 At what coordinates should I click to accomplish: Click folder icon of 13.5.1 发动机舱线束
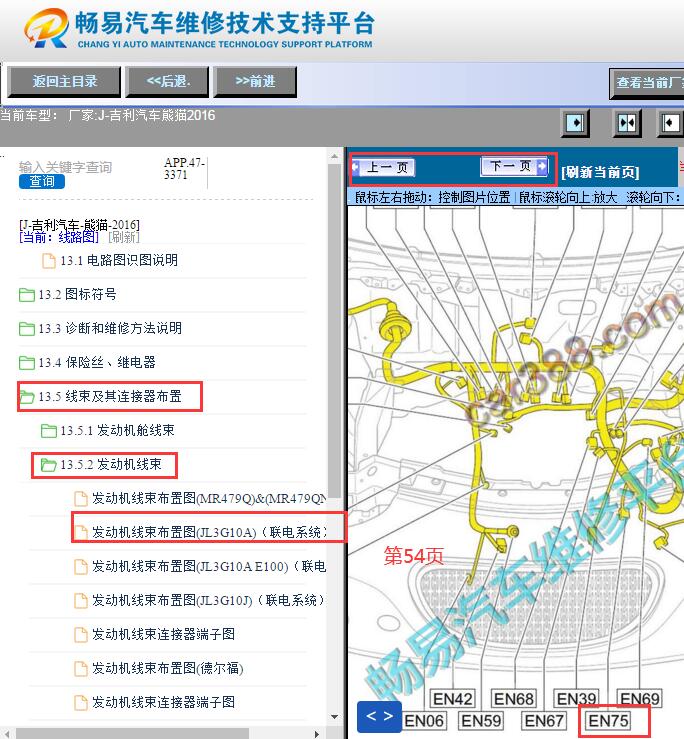click(x=49, y=431)
